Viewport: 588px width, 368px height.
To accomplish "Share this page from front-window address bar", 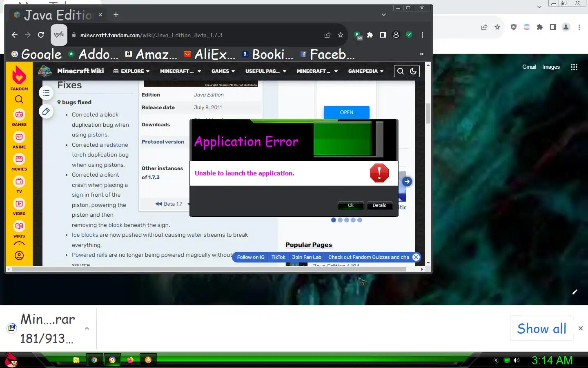I will (x=327, y=35).
